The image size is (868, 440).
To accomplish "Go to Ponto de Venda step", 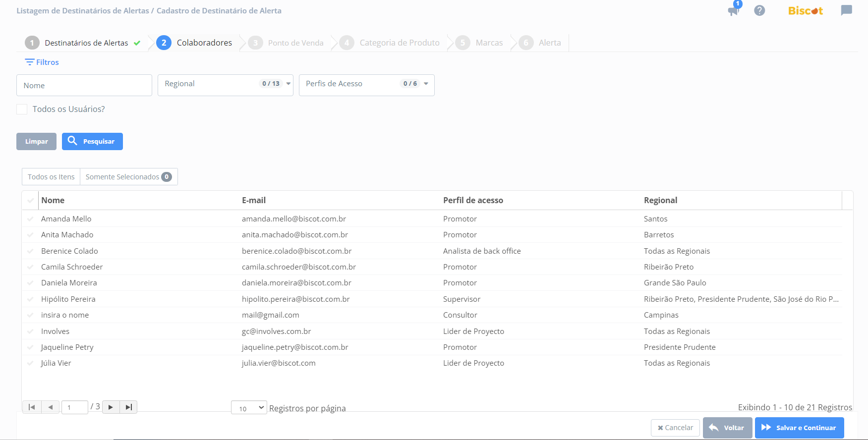I will tap(296, 43).
